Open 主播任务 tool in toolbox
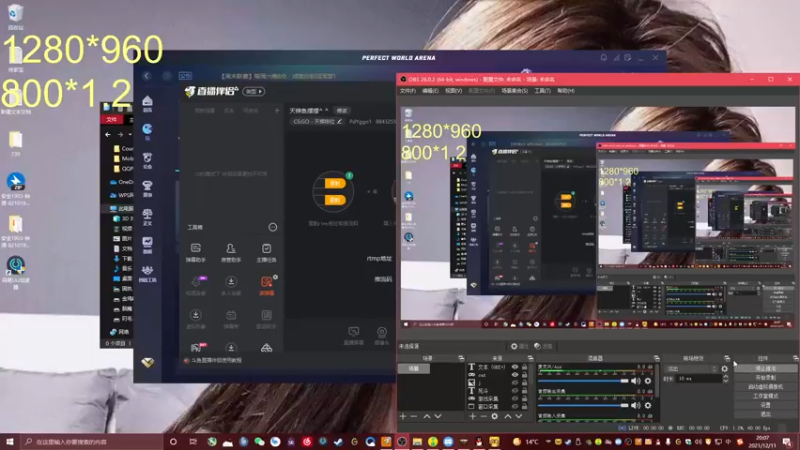 click(x=266, y=253)
